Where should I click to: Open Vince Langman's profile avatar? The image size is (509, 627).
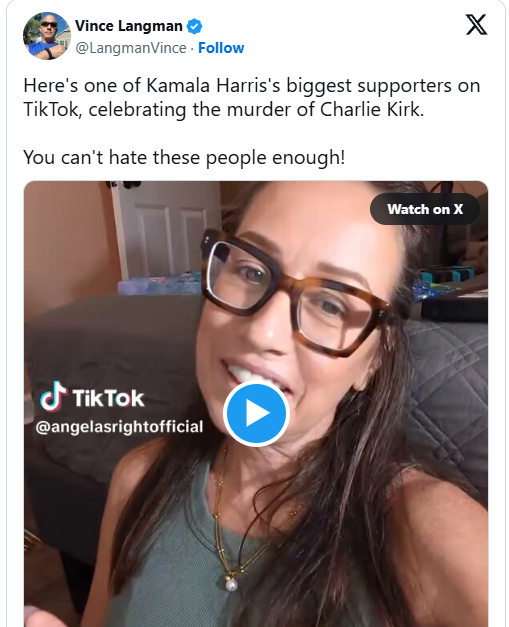pyautogui.click(x=47, y=36)
